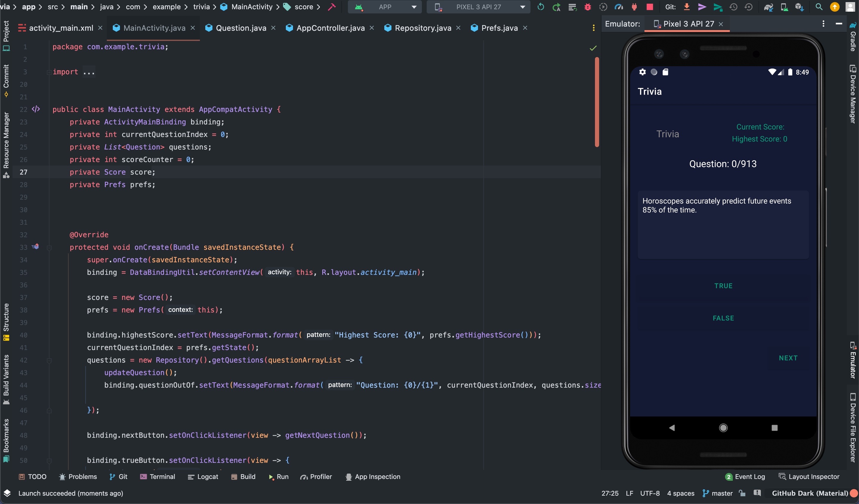Click the Git Commit arrow icon
Screen dimensions: 859x504
point(702,7)
